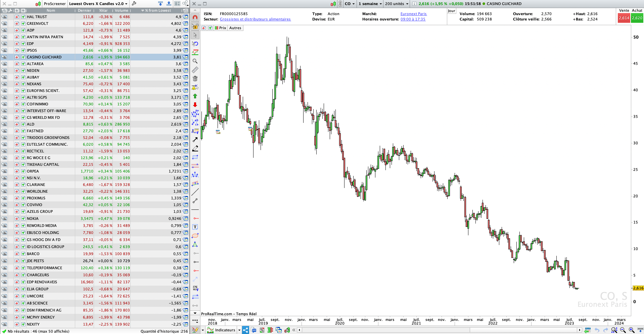644x334 pixels.
Task: Sort by Dernier column header
Action: 85,10
